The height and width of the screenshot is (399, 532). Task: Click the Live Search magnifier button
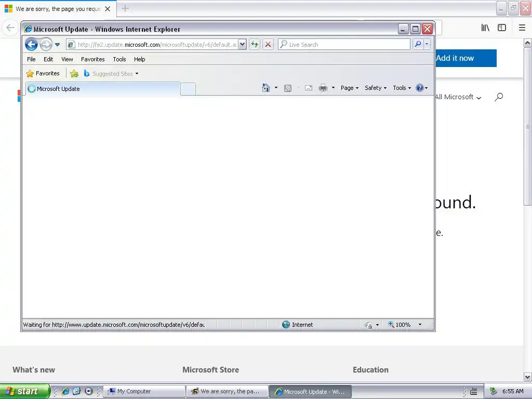pyautogui.click(x=418, y=44)
